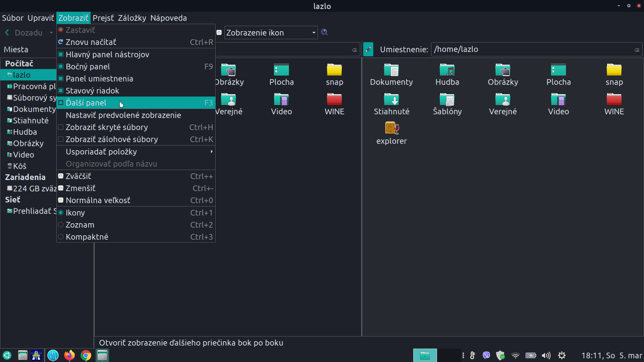Click the volume icon in system tray

[546, 355]
